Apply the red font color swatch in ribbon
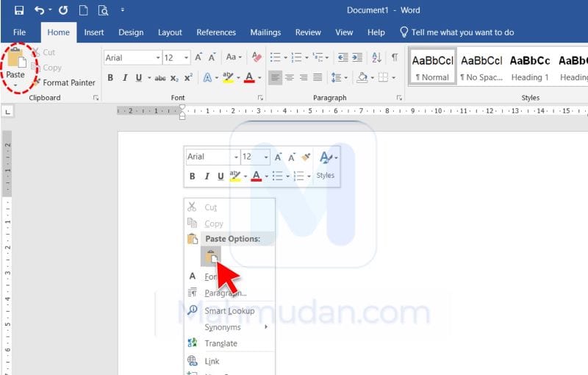Image resolution: width=588 pixels, height=375 pixels. coord(250,78)
